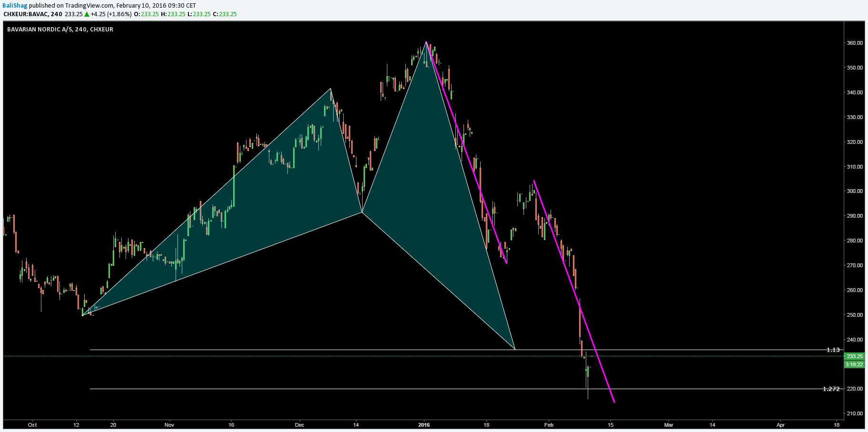This screenshot has width=868, height=432.
Task: Click the 3:19:22 bar countdown label
Action: pos(855,364)
